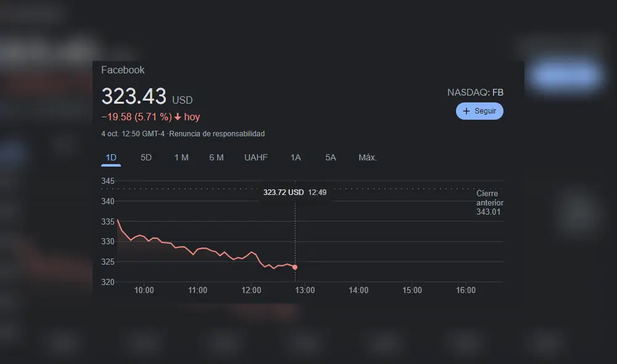Show the 1 M chart range
Image resolution: width=617 pixels, height=364 pixels.
[181, 158]
